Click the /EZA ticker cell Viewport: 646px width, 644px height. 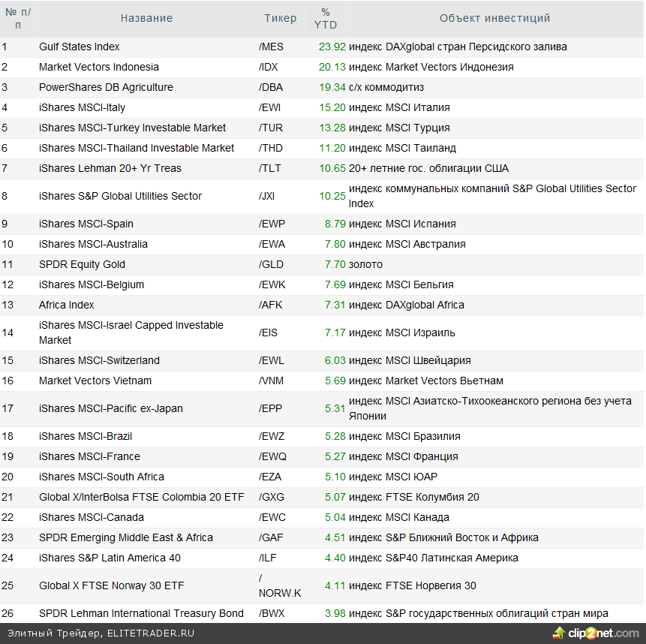coord(270,477)
